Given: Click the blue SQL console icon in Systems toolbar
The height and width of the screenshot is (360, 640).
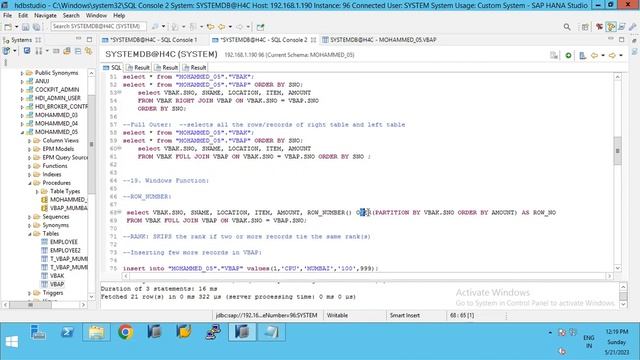Looking at the screenshot, I should point(27,51).
